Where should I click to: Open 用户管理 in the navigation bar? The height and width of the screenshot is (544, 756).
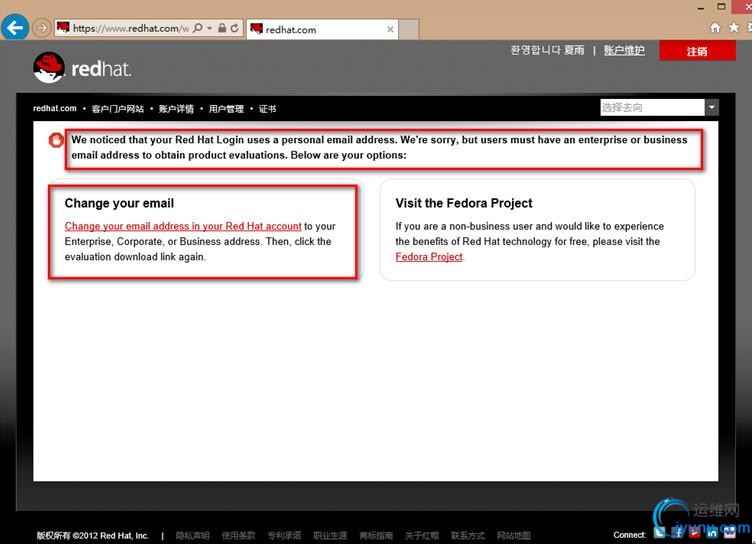click(x=226, y=109)
